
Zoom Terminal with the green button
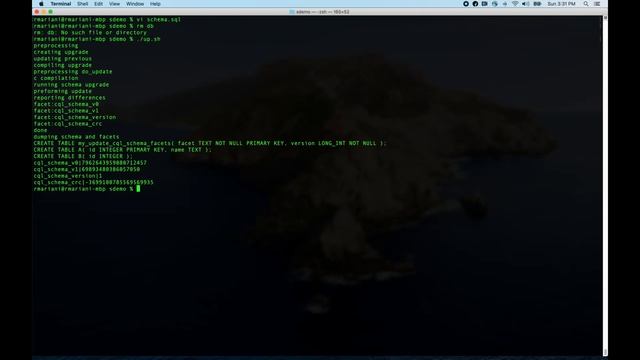(51, 12)
